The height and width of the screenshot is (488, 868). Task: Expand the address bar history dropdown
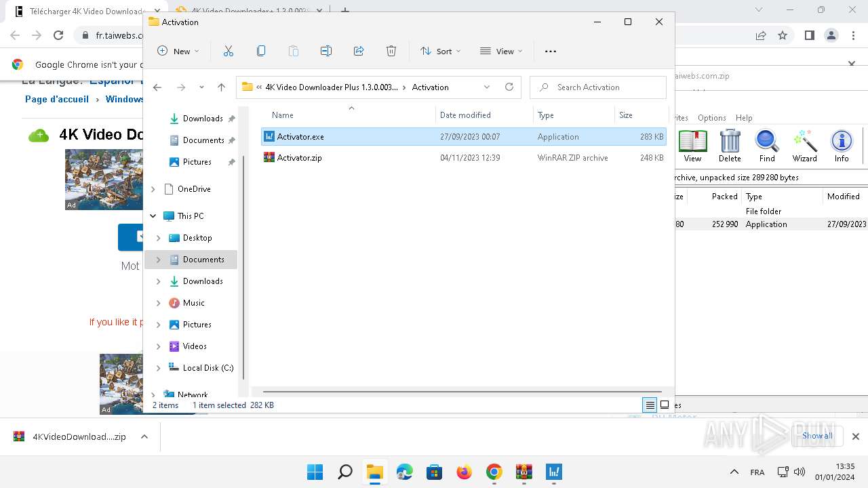tap(487, 87)
